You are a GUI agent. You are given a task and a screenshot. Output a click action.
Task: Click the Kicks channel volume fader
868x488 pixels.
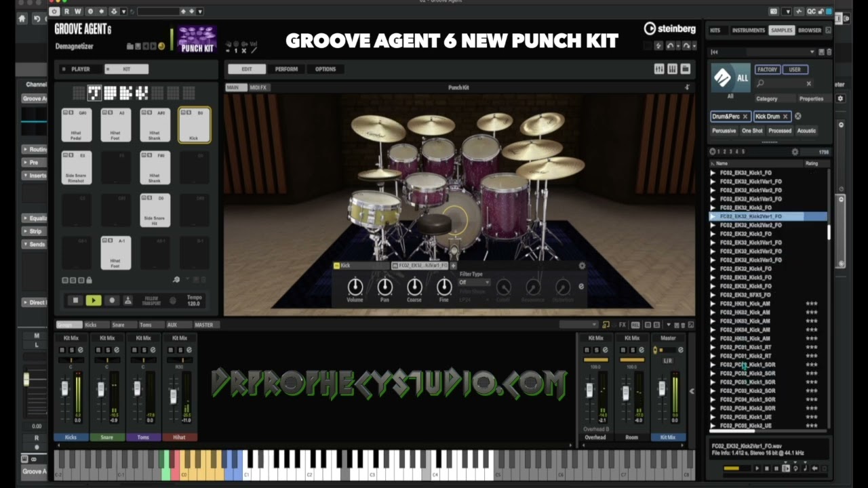pyautogui.click(x=65, y=389)
